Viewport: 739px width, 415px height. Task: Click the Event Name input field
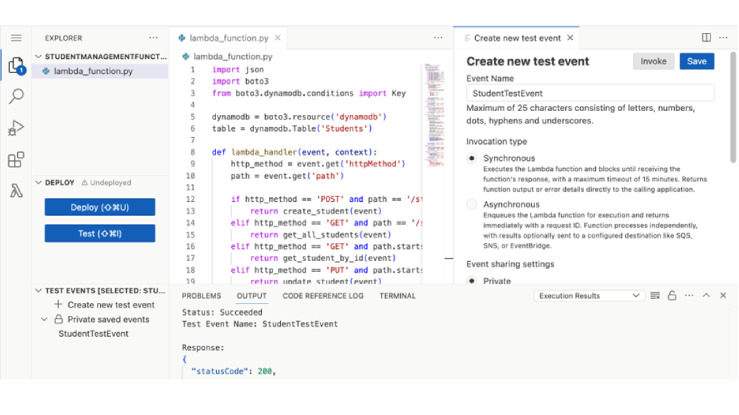(x=590, y=93)
